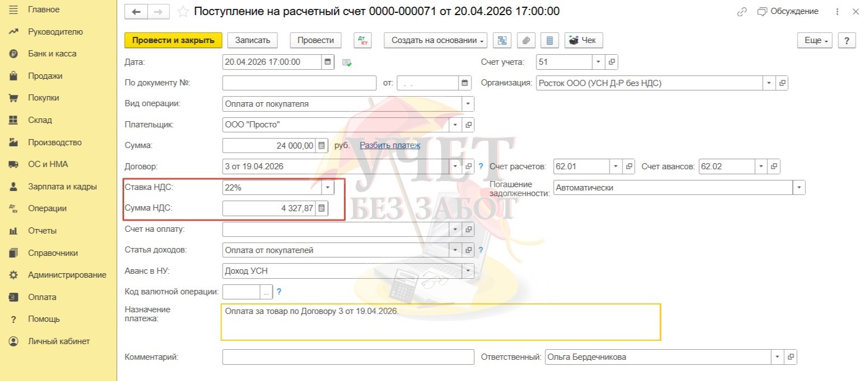This screenshot has width=868, height=381.
Task: Open the Еще menu
Action: [x=815, y=40]
